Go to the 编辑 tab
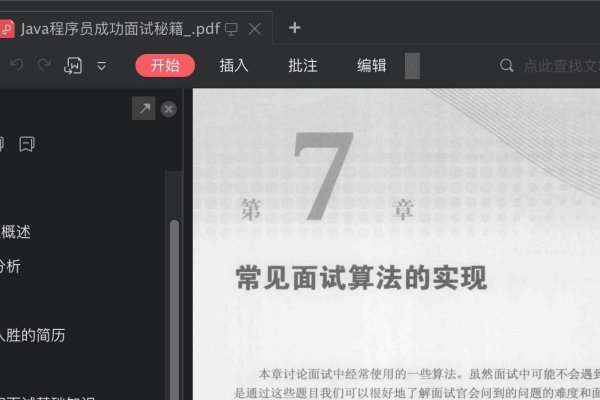 (372, 65)
